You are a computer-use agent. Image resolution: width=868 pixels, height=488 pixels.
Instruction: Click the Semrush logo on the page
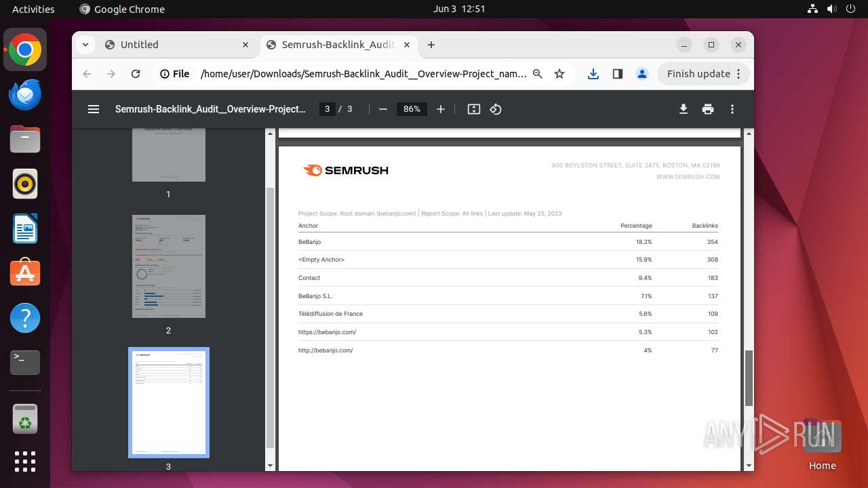(x=346, y=171)
